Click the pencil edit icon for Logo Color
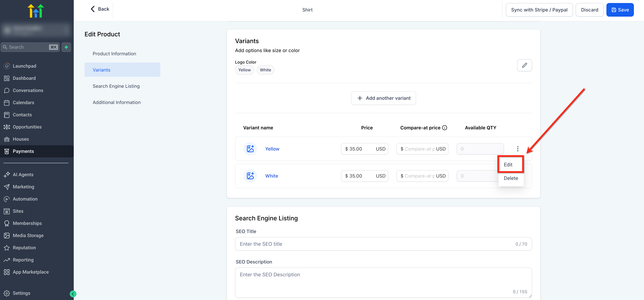 tap(524, 65)
